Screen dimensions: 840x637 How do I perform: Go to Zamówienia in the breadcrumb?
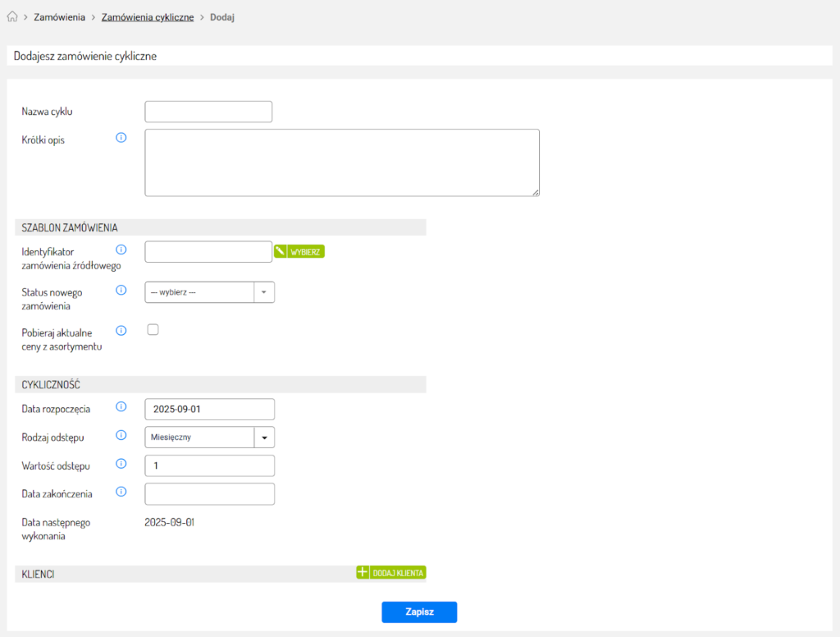pos(59,17)
